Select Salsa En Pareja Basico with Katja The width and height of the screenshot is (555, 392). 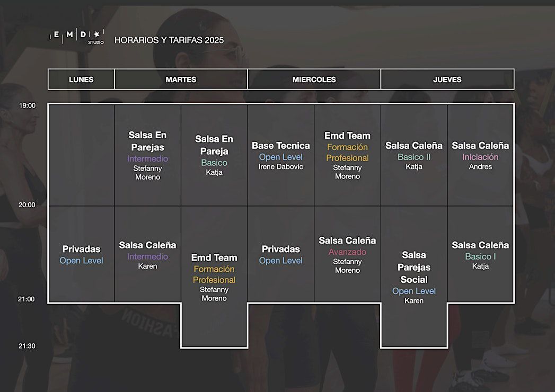point(214,155)
